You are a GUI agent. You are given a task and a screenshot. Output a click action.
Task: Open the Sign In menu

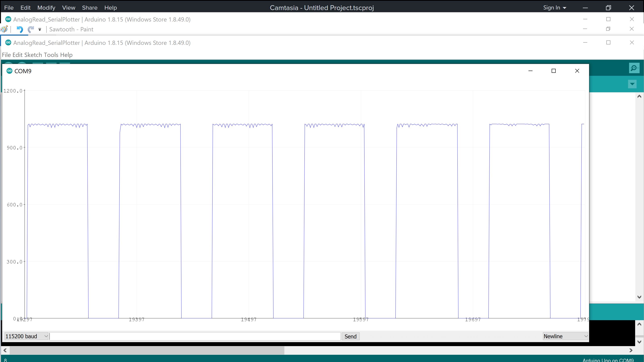pos(554,8)
